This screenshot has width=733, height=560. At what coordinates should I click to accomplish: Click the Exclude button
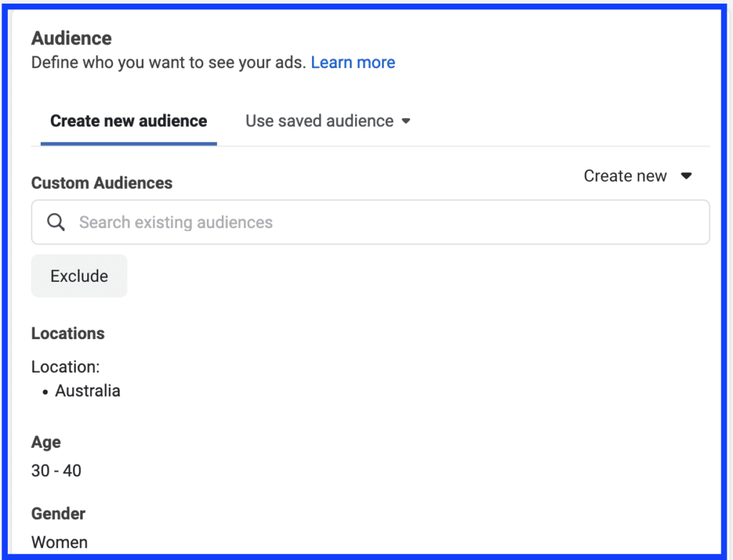(79, 276)
